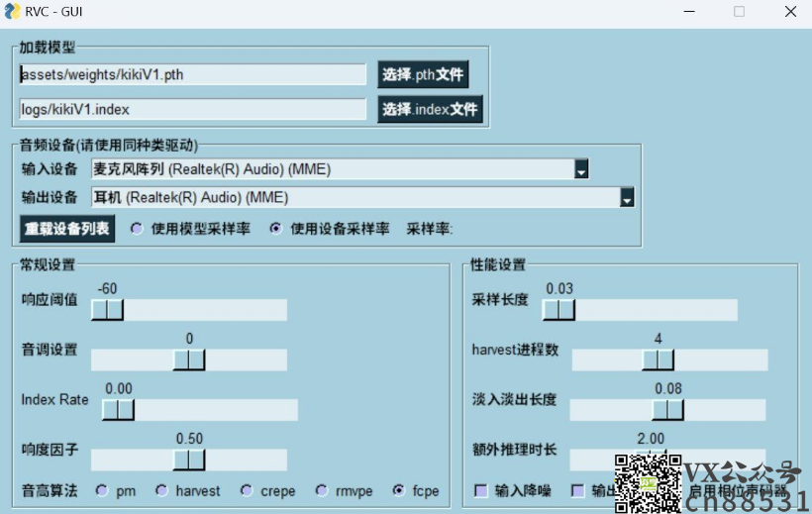
Task: Click the 加载模型 section label
Action: click(x=48, y=48)
